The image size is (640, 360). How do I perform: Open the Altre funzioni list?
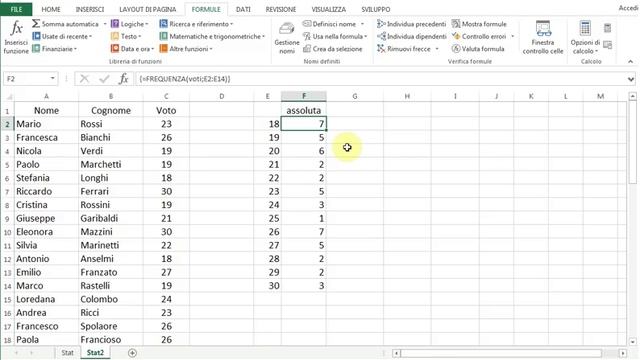(x=186, y=49)
